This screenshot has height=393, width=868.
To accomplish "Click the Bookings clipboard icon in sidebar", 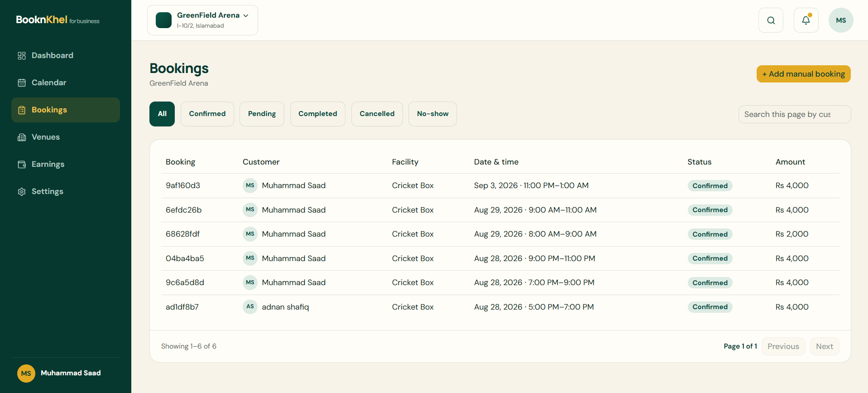I will coord(22,110).
